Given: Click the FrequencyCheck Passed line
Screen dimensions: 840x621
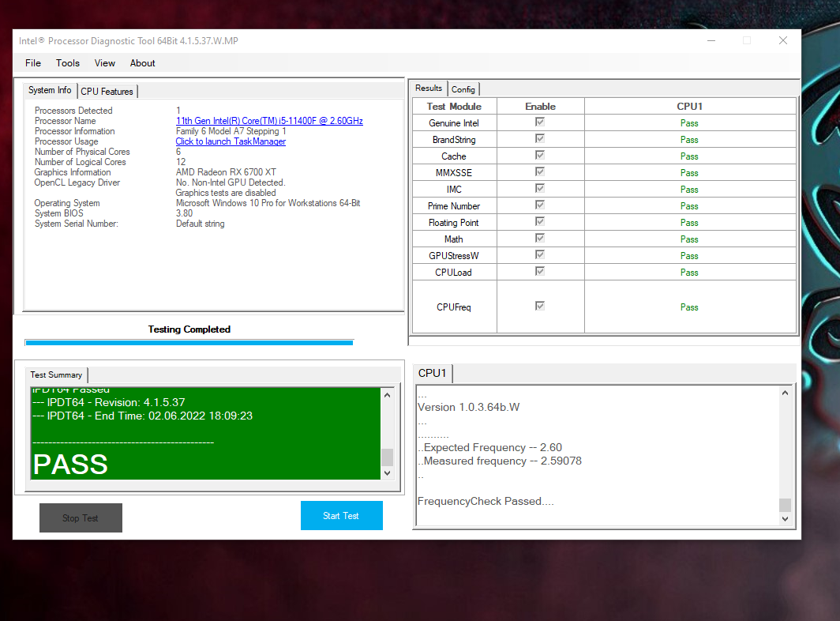Looking at the screenshot, I should [x=486, y=502].
